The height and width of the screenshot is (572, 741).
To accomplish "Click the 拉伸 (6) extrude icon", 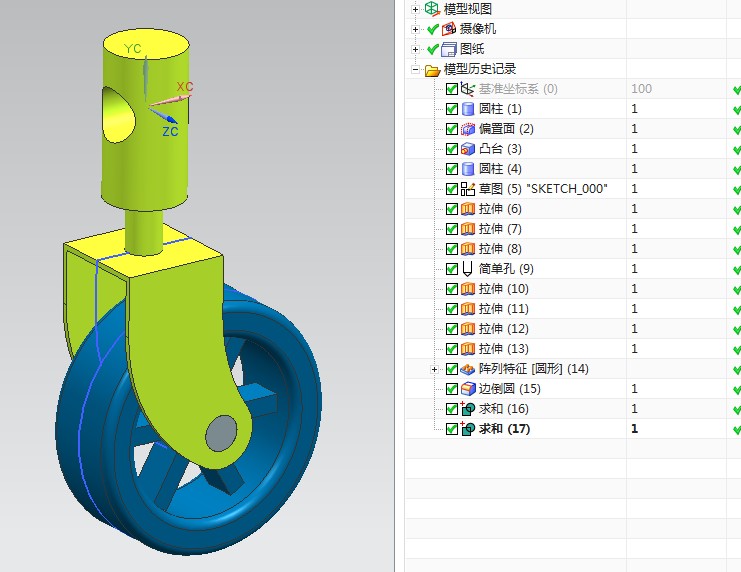I will 467,209.
